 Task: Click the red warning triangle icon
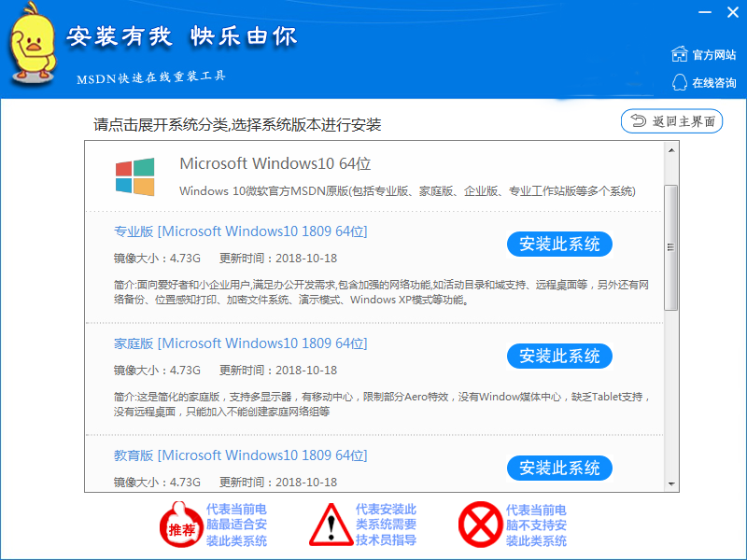click(x=331, y=525)
